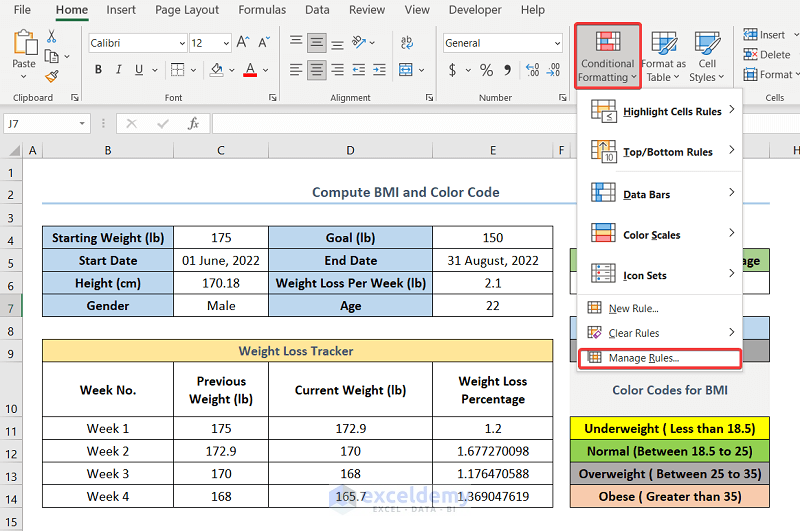Select the Format Painter brush
Image resolution: width=800 pixels, height=531 pixels.
pyautogui.click(x=52, y=76)
